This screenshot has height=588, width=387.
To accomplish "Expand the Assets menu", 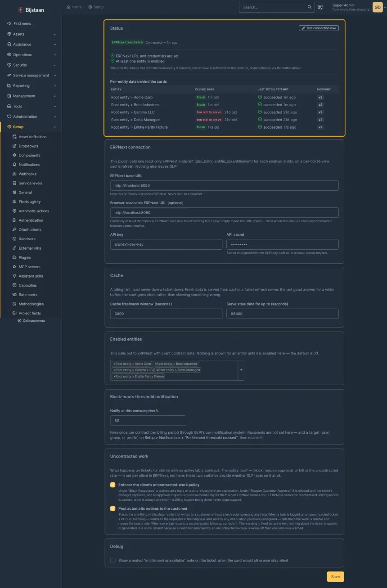I will [31, 34].
